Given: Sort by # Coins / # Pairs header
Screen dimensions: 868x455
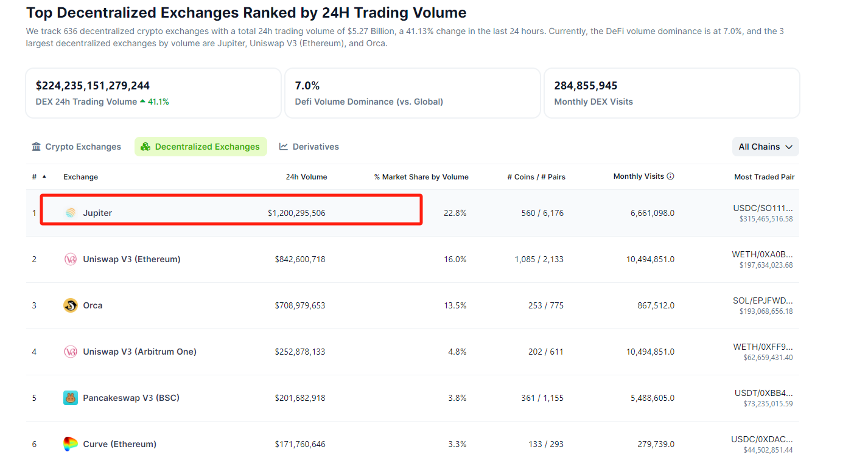Looking at the screenshot, I should pos(536,177).
